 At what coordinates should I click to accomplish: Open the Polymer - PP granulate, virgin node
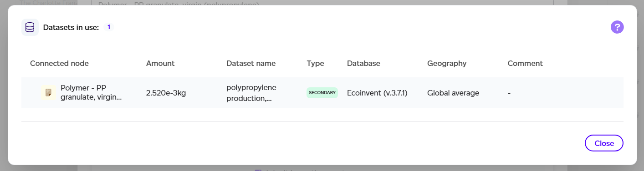91,93
